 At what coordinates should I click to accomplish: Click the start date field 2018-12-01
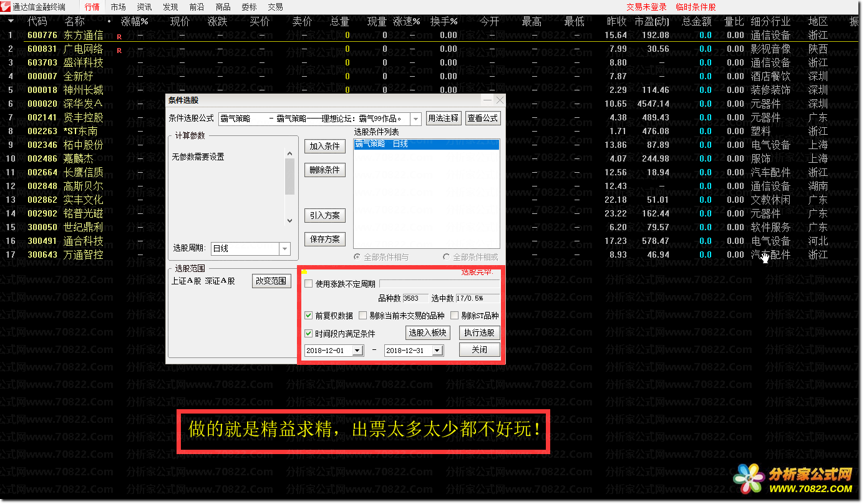pos(328,351)
